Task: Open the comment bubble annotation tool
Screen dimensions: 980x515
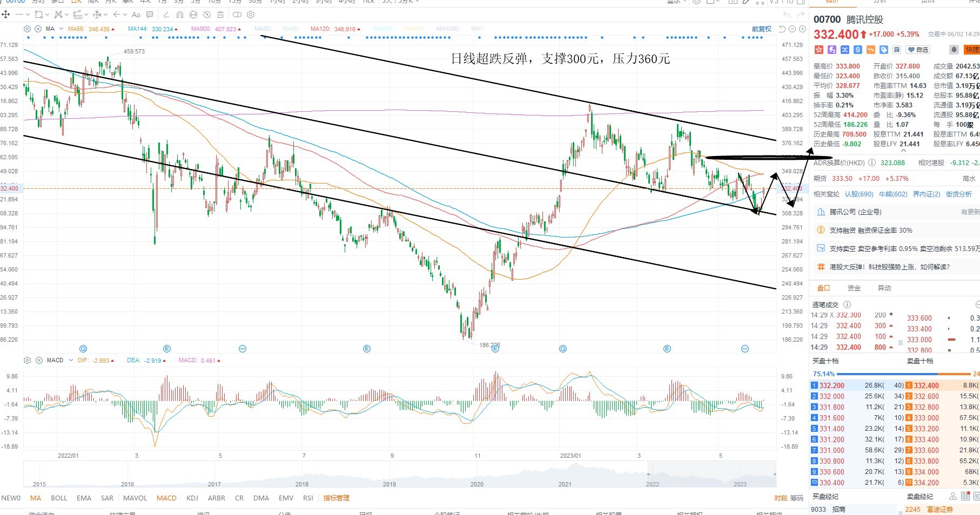Action: coord(150,15)
